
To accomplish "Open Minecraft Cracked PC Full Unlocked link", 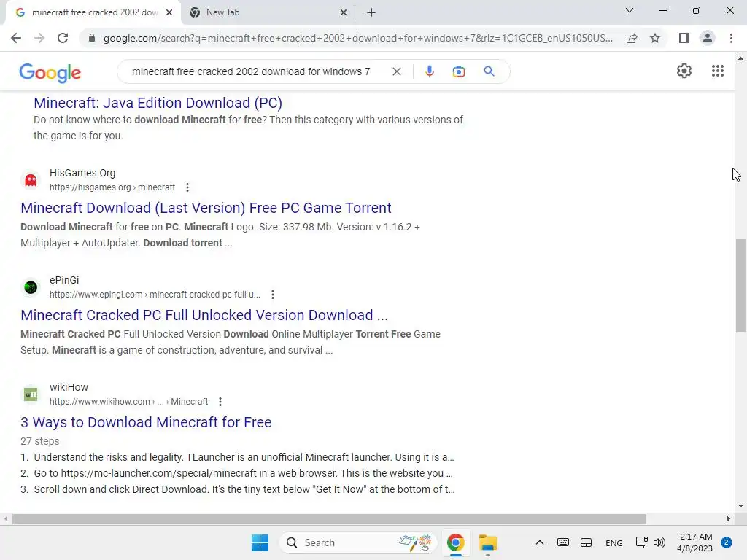I will 204,315.
